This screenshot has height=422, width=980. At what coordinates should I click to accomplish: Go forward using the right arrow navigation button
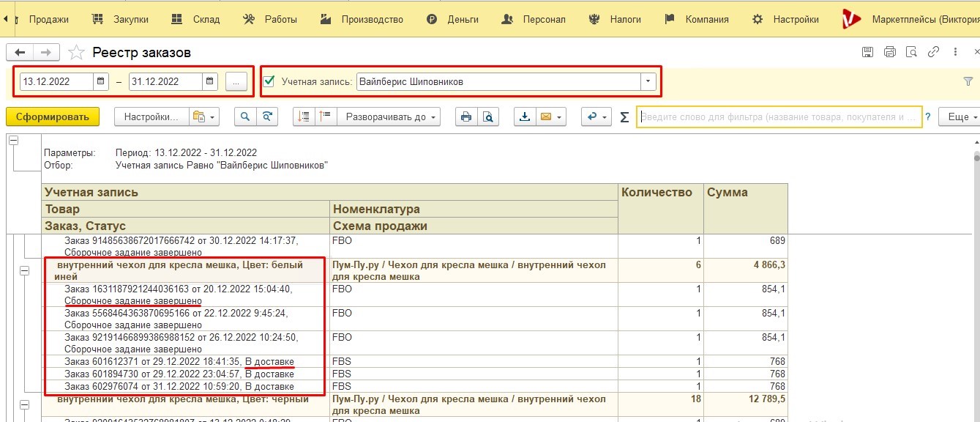pyautogui.click(x=46, y=53)
